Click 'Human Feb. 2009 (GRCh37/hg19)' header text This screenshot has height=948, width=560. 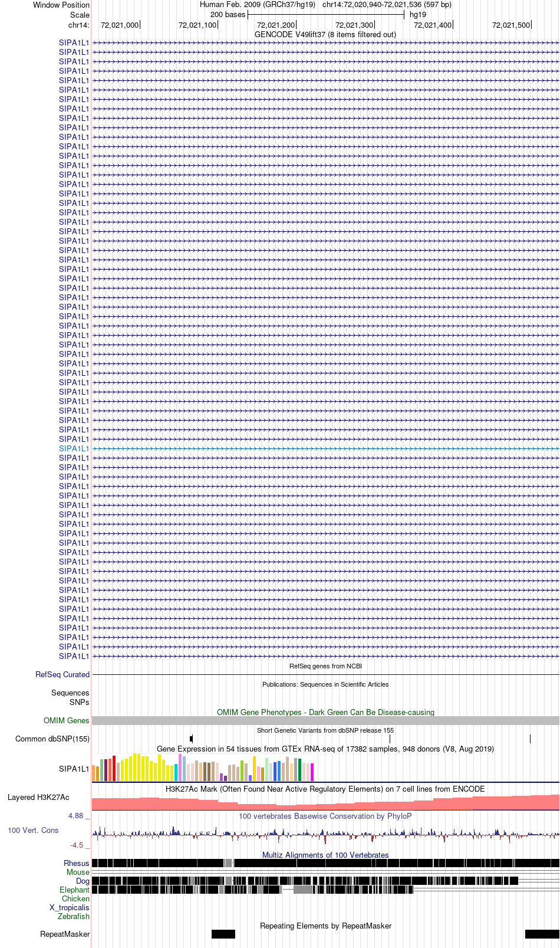258,4
